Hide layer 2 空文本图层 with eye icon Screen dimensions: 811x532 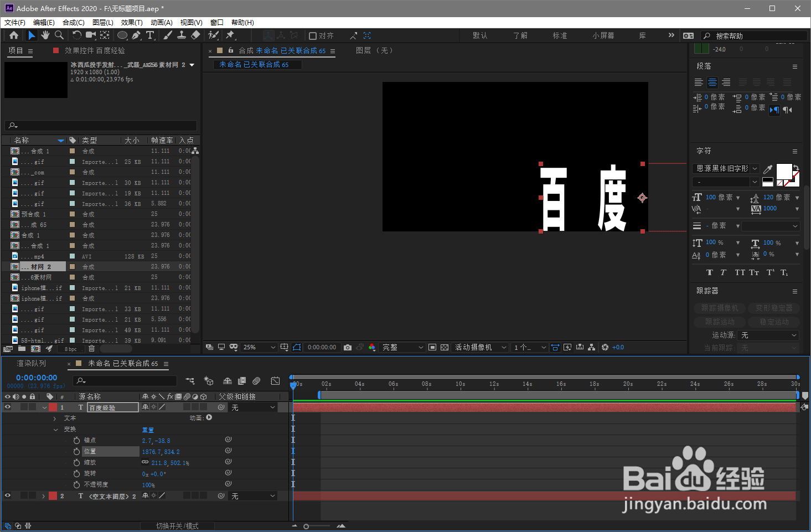pos(8,495)
